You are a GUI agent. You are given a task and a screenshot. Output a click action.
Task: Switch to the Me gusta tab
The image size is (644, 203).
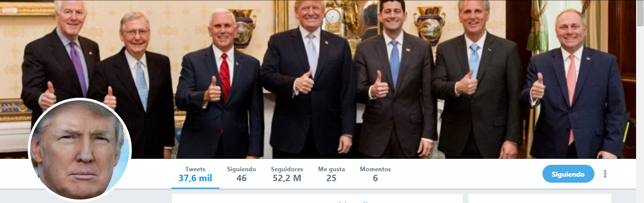[331, 174]
